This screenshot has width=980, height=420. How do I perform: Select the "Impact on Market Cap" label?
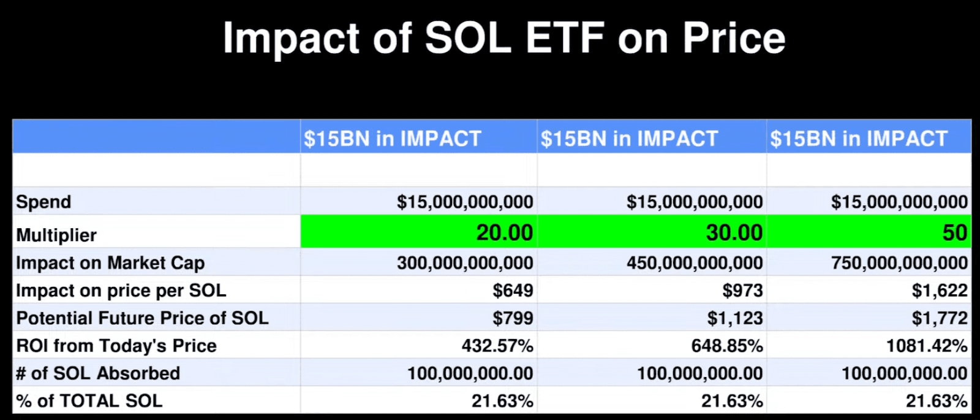coord(110,262)
